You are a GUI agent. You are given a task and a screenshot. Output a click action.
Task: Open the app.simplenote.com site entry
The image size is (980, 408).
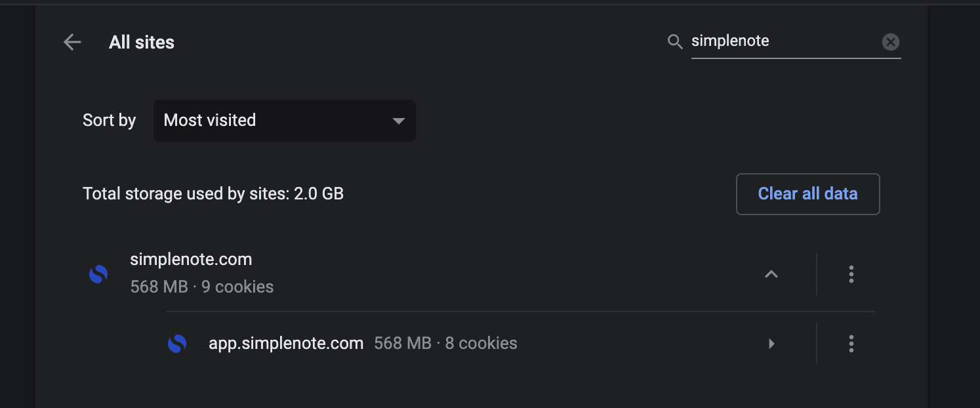[x=286, y=343]
